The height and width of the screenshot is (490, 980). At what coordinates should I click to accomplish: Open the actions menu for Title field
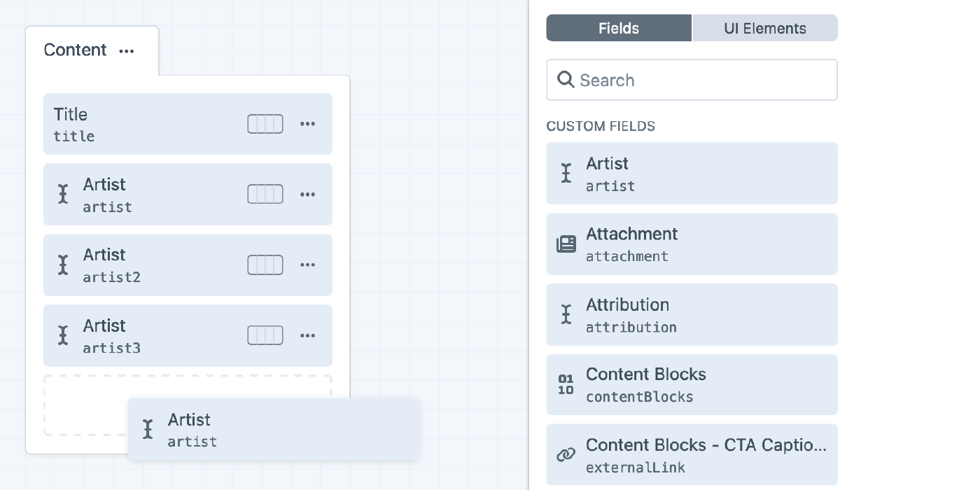click(307, 124)
